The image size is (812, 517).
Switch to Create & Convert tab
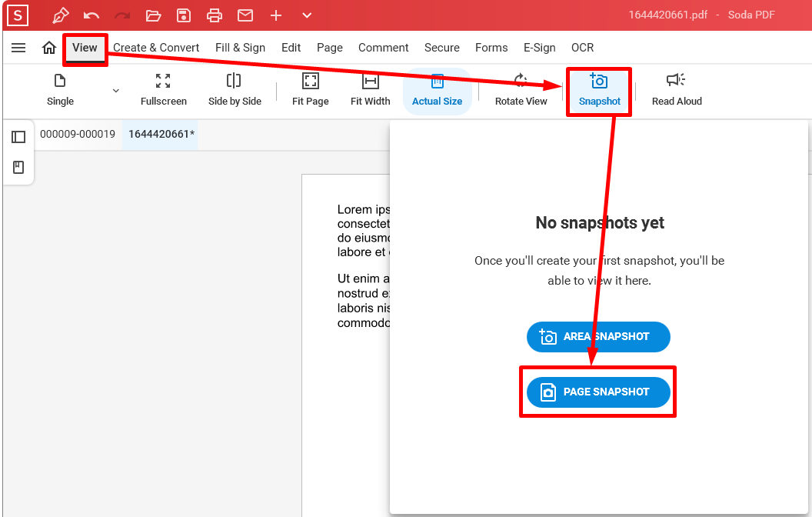tap(156, 48)
